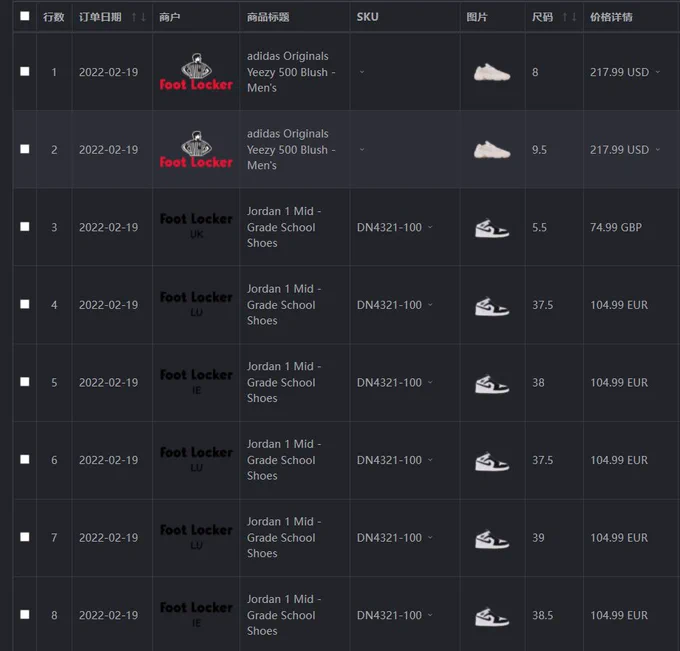Check the checkbox for row 8
This screenshot has height=651, width=680.
pos(25,615)
